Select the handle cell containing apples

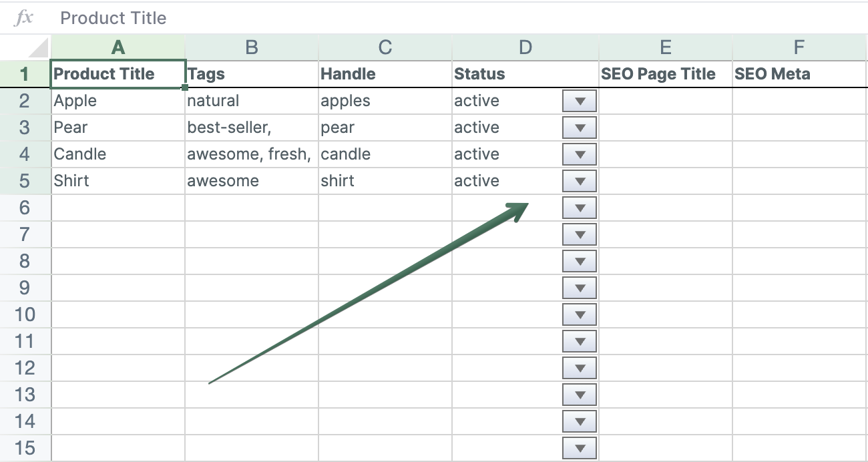click(385, 101)
